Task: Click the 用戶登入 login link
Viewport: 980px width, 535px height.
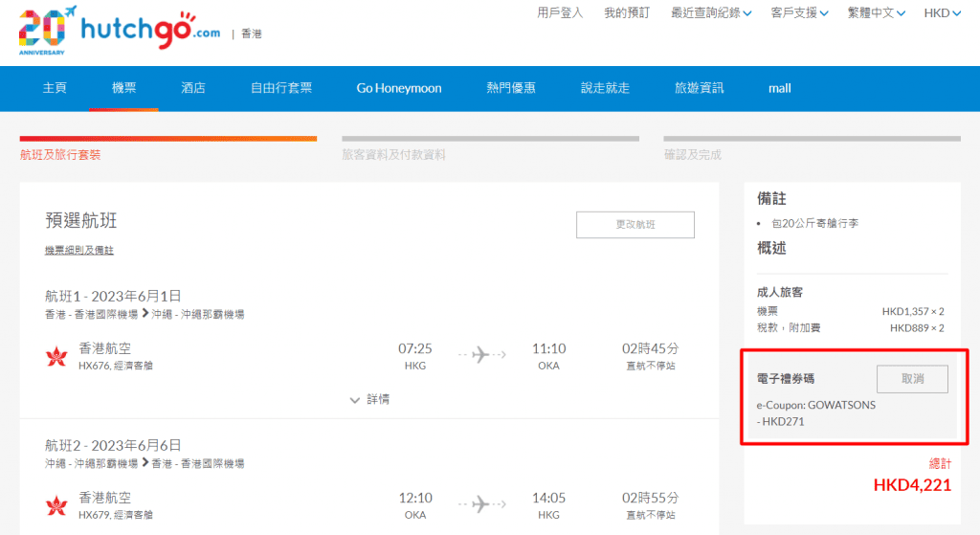Action: 560,13
